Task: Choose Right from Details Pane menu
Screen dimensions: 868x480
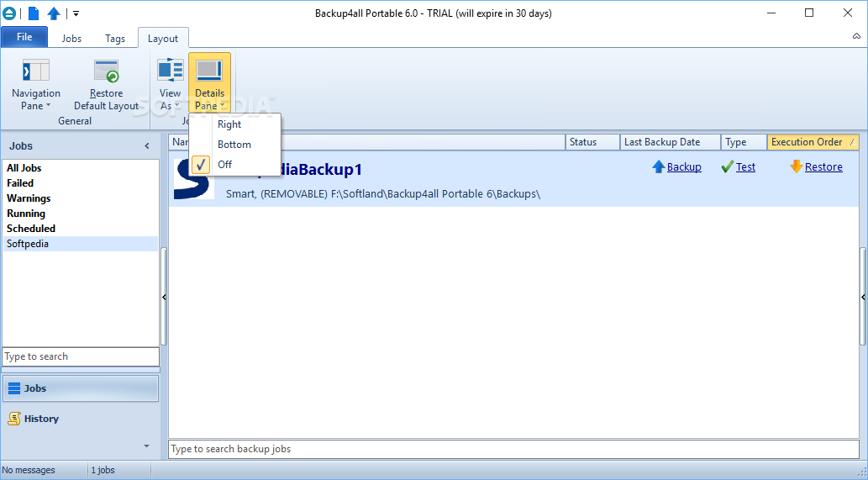Action: click(x=235, y=124)
